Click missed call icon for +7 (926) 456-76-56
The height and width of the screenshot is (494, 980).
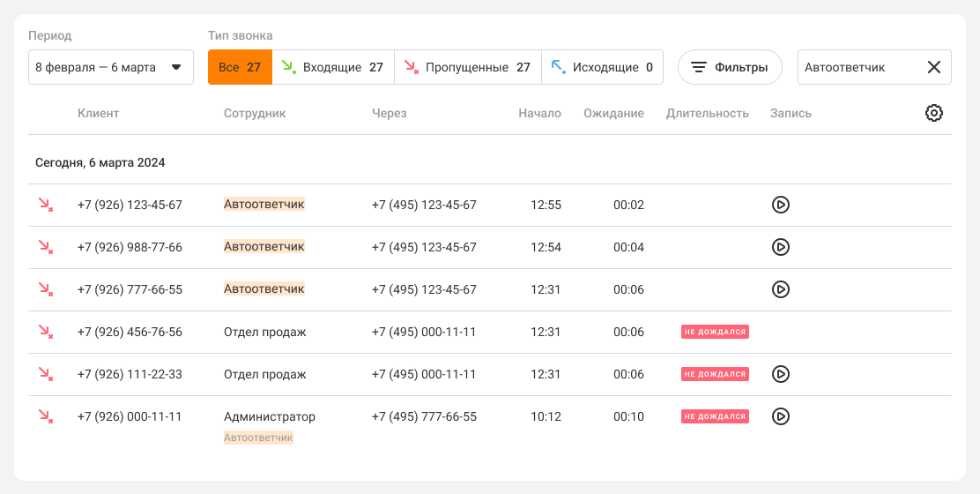45,332
